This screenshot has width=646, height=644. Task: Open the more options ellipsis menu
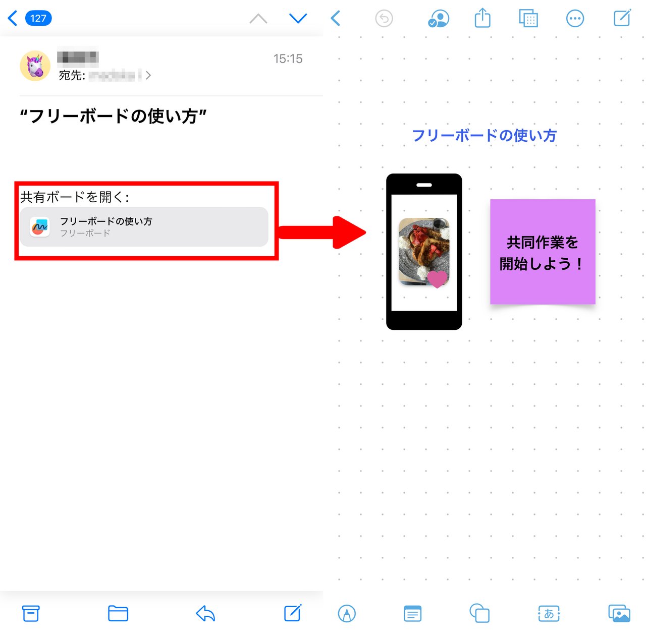coord(575,19)
